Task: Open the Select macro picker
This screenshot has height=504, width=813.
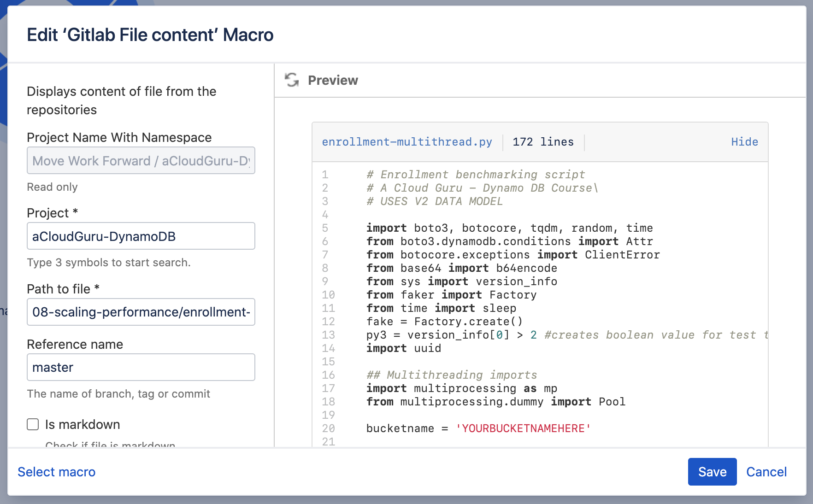Action: coord(56,472)
